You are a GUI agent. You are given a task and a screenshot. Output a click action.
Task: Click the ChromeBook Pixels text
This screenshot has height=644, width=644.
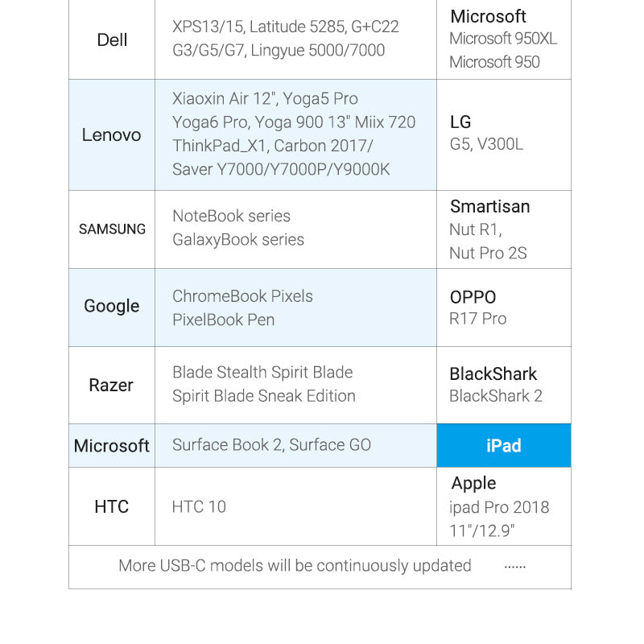pyautogui.click(x=242, y=296)
